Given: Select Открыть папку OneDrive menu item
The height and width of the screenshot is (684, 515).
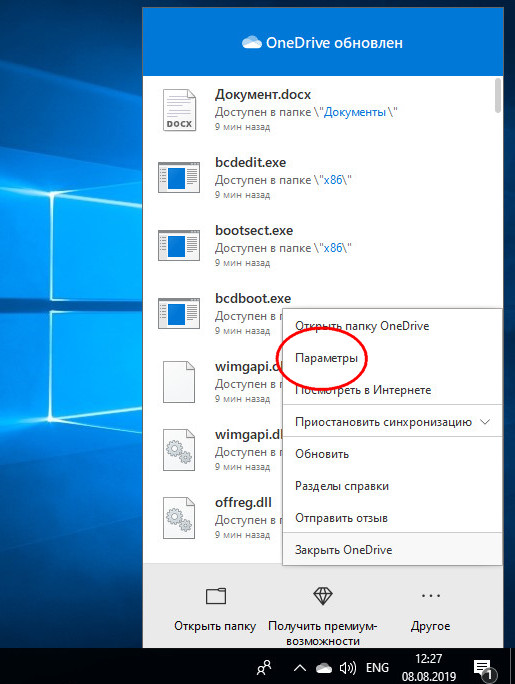Looking at the screenshot, I should point(392,326).
